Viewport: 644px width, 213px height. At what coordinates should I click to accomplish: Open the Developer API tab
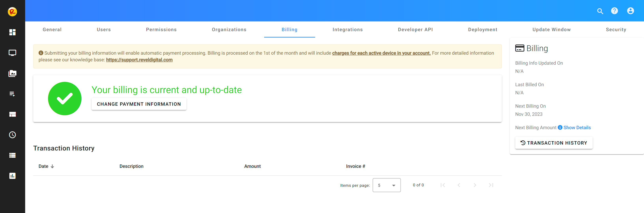tap(415, 30)
